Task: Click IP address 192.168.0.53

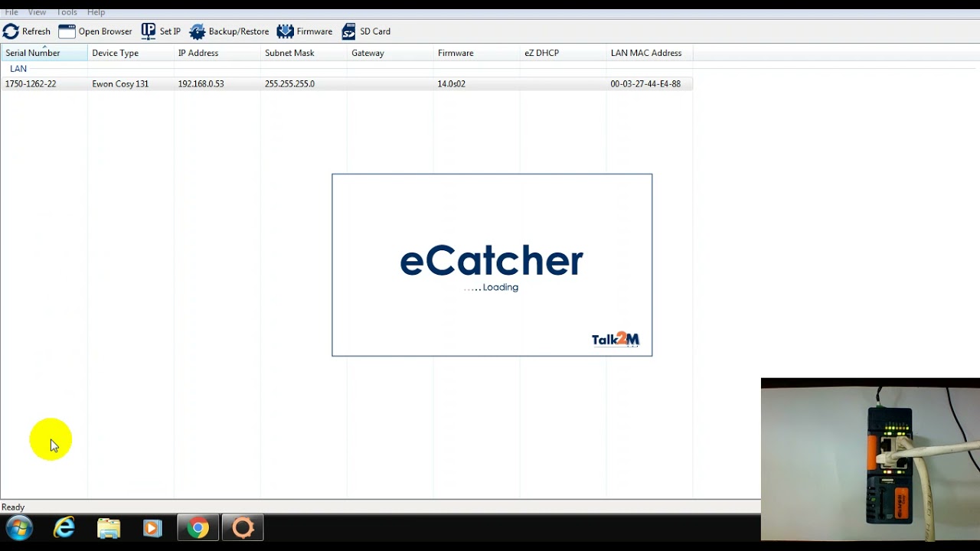Action: pos(201,84)
